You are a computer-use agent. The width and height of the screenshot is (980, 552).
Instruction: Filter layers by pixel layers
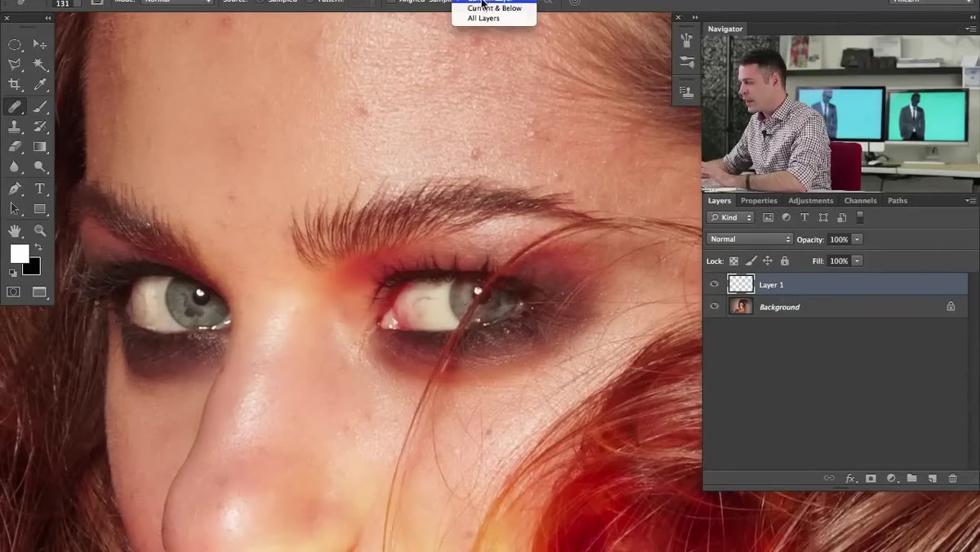(x=768, y=217)
